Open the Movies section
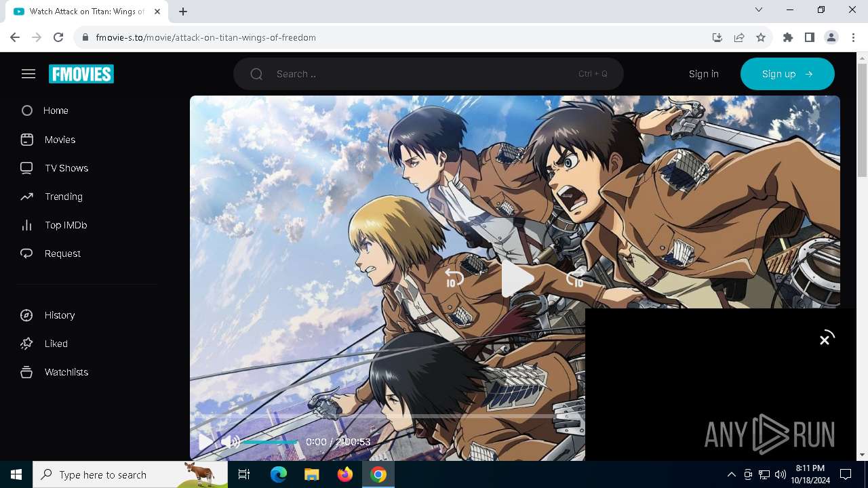Image resolution: width=868 pixels, height=488 pixels. pyautogui.click(x=60, y=140)
